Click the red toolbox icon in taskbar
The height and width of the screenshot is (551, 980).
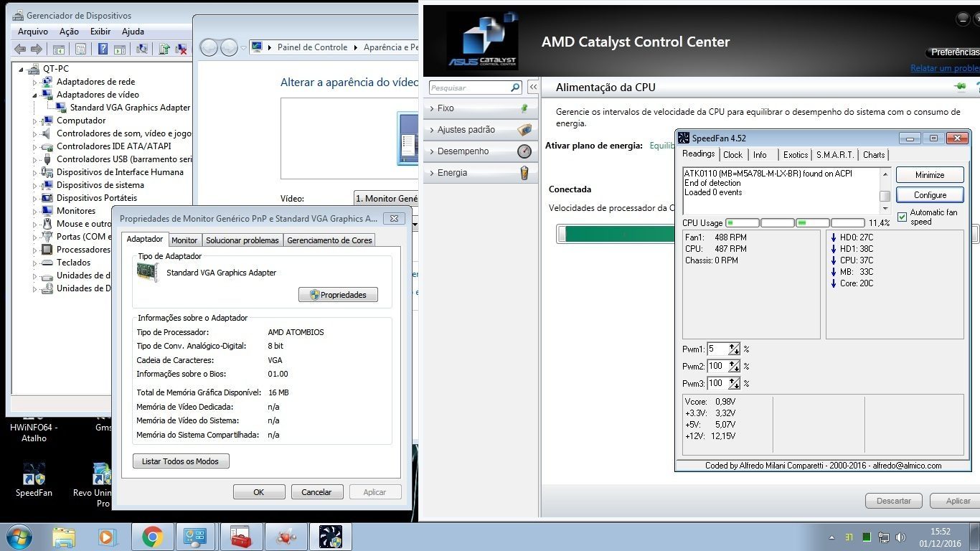point(241,537)
